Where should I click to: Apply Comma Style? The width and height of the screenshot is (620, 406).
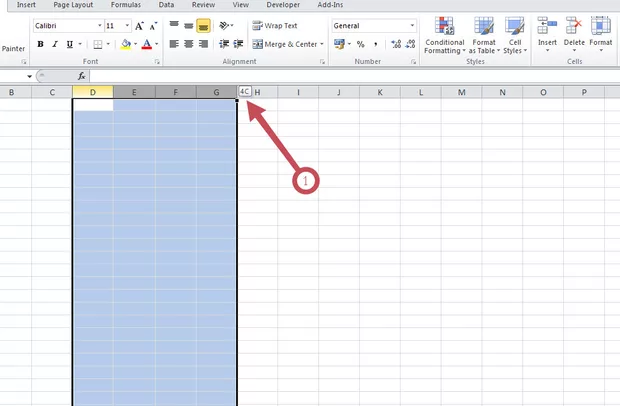[x=375, y=44]
